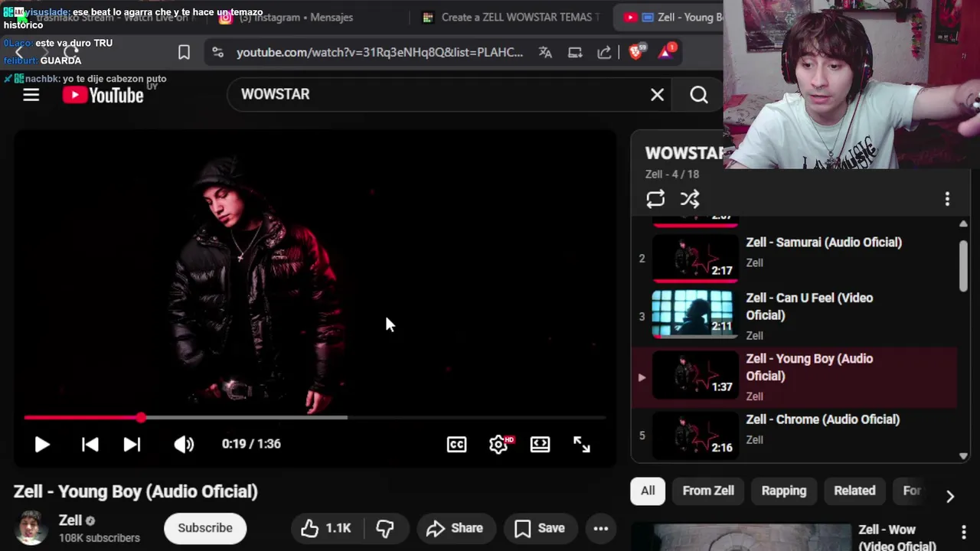Show more filter chips with right chevron
This screenshot has height=551, width=980.
coord(950,496)
